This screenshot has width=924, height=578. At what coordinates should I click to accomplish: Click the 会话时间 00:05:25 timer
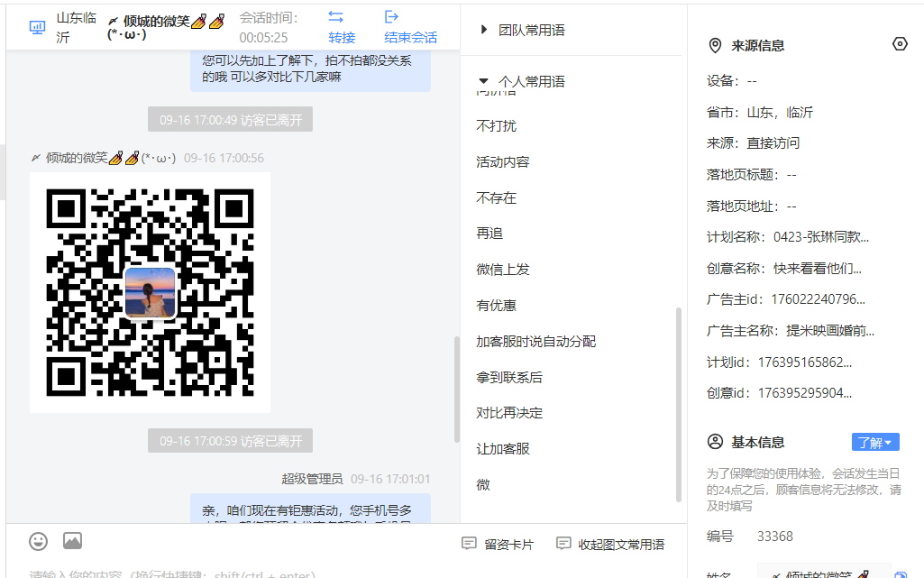click(268, 28)
